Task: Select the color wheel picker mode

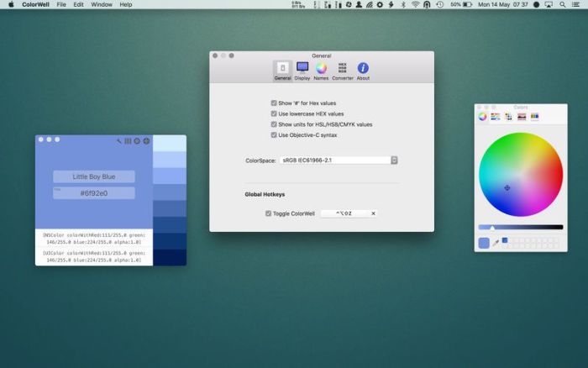Action: click(x=483, y=117)
